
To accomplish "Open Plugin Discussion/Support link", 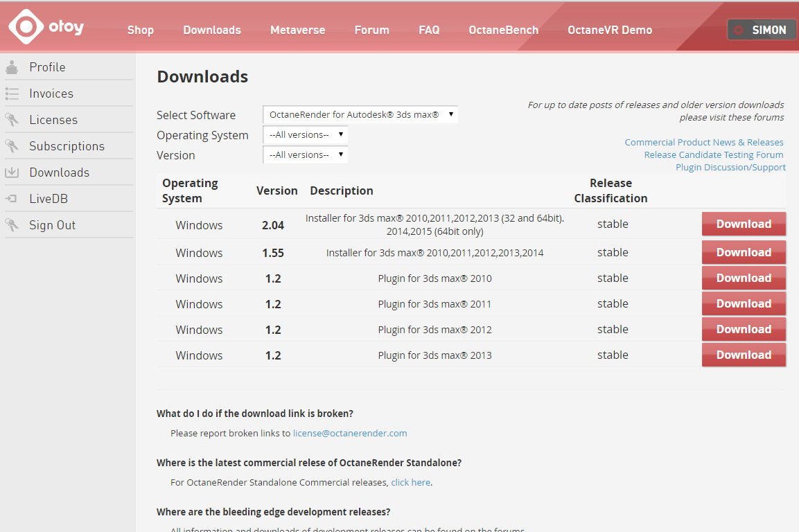I will tap(730, 167).
